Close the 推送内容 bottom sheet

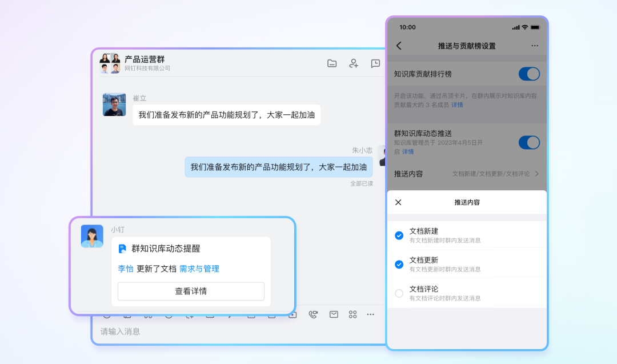point(399,202)
